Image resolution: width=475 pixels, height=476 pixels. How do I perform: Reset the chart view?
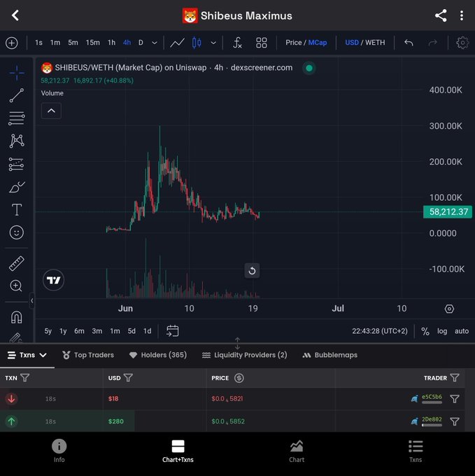pyautogui.click(x=252, y=271)
